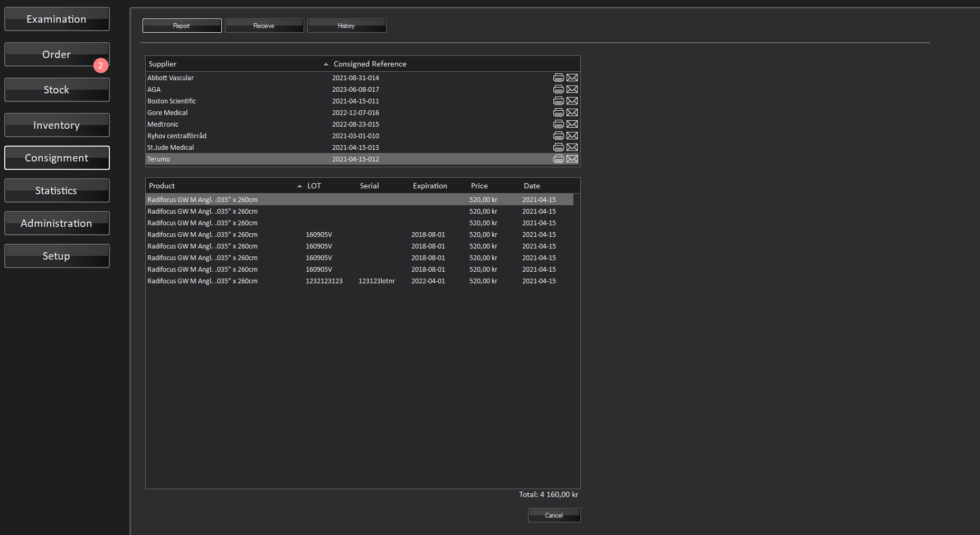980x535 pixels.
Task: Sort by the Expiration column header
Action: coord(439,186)
